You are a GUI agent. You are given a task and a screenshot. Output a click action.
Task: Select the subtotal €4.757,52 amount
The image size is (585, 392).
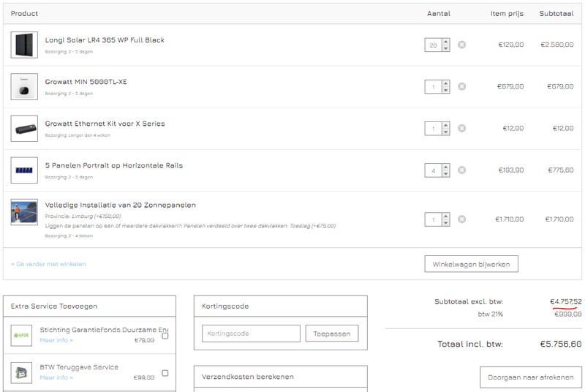[x=565, y=301]
